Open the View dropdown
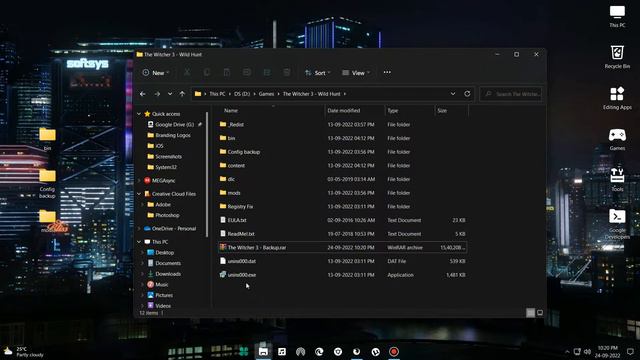 click(356, 73)
